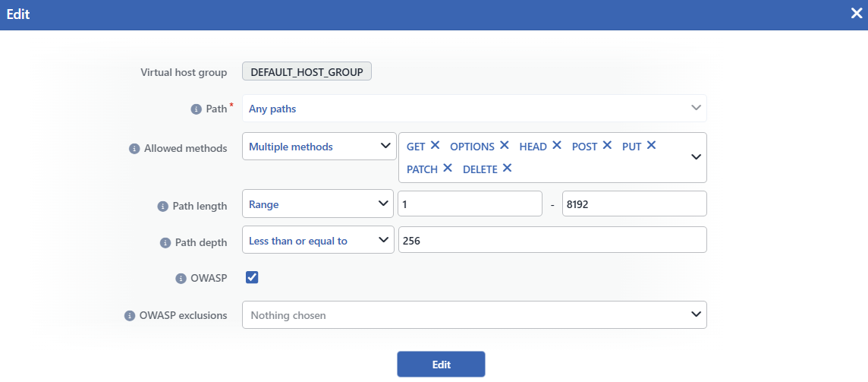Remove the OPTIONS method tag
Screen dimensions: 868x382
coord(505,145)
